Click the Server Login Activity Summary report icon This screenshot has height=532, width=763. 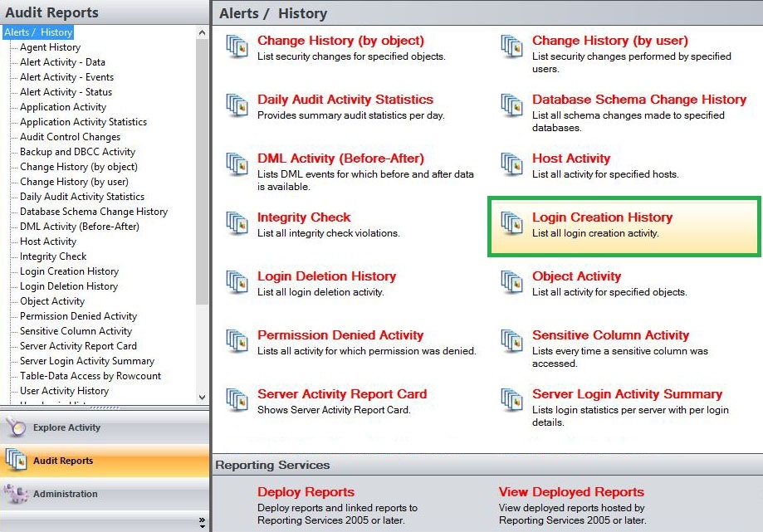tap(512, 400)
